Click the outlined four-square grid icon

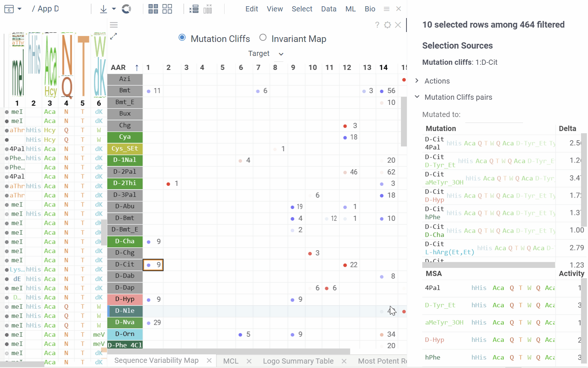[167, 9]
